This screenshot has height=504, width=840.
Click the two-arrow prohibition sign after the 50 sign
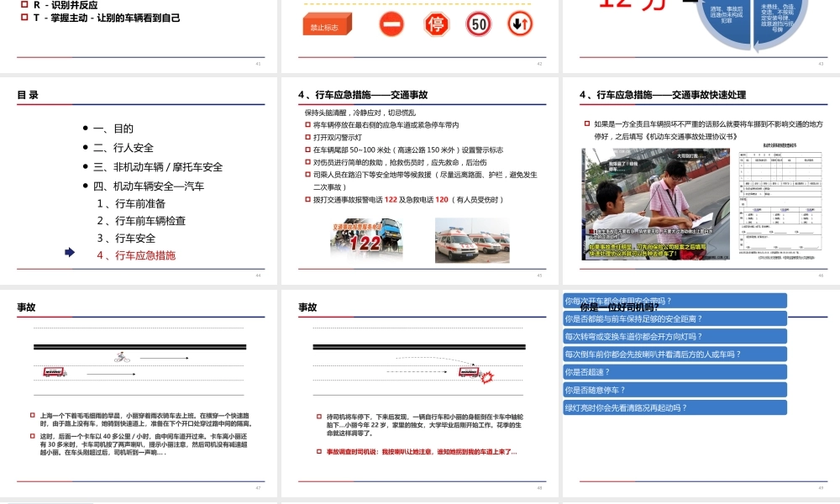pyautogui.click(x=520, y=24)
